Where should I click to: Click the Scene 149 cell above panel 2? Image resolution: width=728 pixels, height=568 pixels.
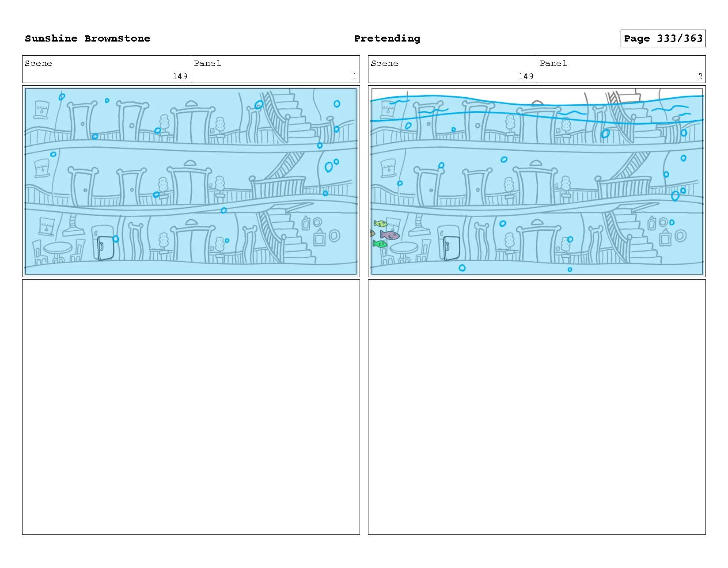coord(452,69)
